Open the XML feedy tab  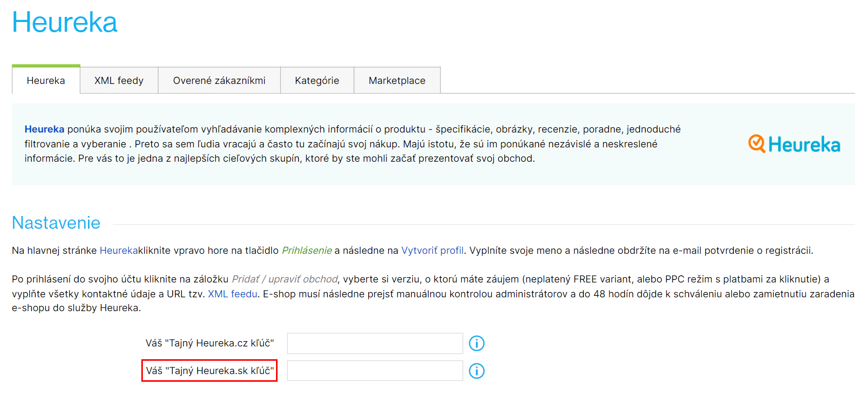click(119, 80)
